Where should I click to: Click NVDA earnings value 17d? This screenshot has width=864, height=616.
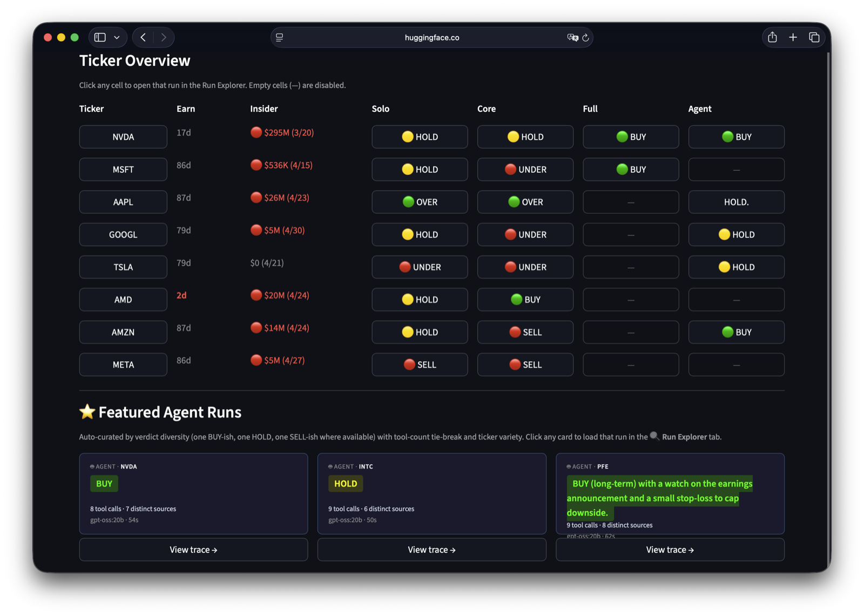[x=184, y=133]
